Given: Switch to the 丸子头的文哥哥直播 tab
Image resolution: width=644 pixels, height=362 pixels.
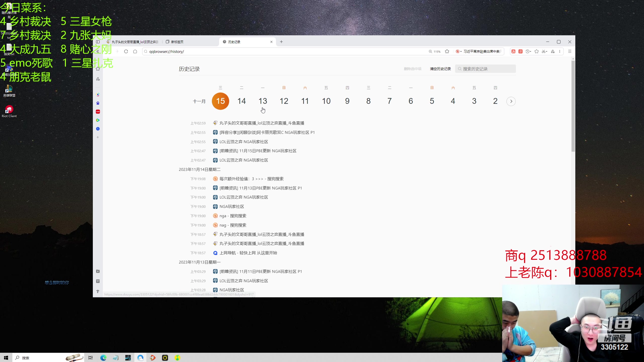Looking at the screenshot, I should 135,42.
